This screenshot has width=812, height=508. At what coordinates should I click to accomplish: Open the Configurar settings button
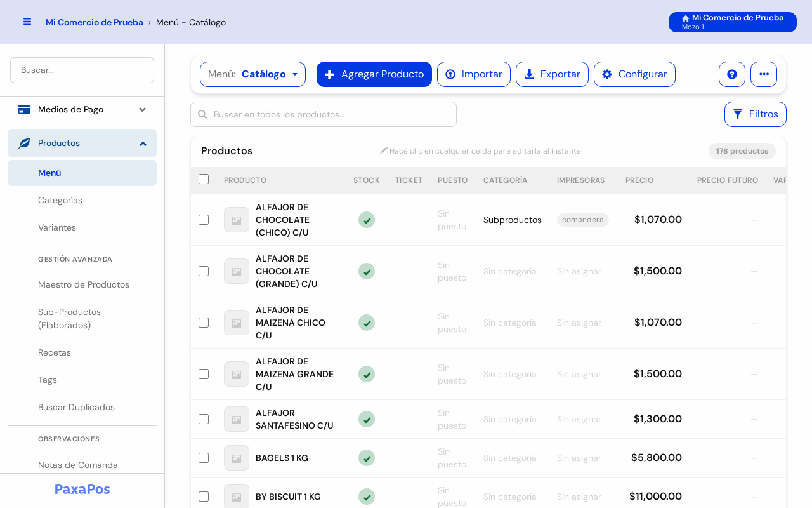tap(634, 74)
